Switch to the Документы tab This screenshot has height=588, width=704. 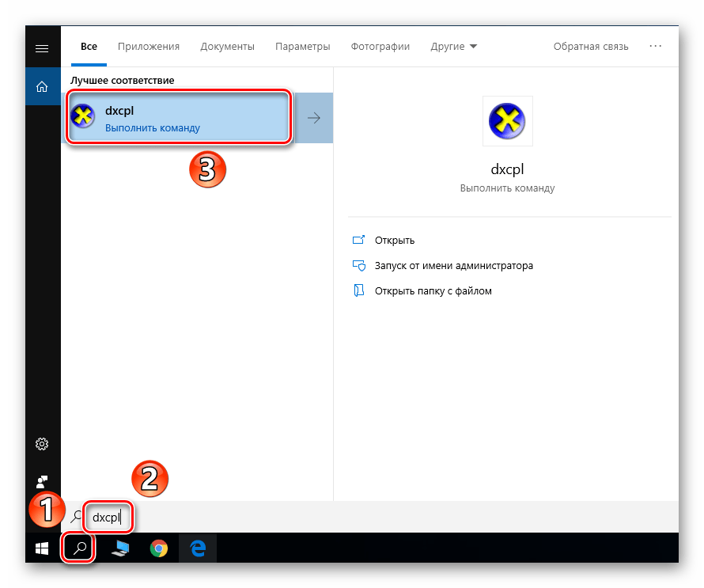pyautogui.click(x=227, y=47)
